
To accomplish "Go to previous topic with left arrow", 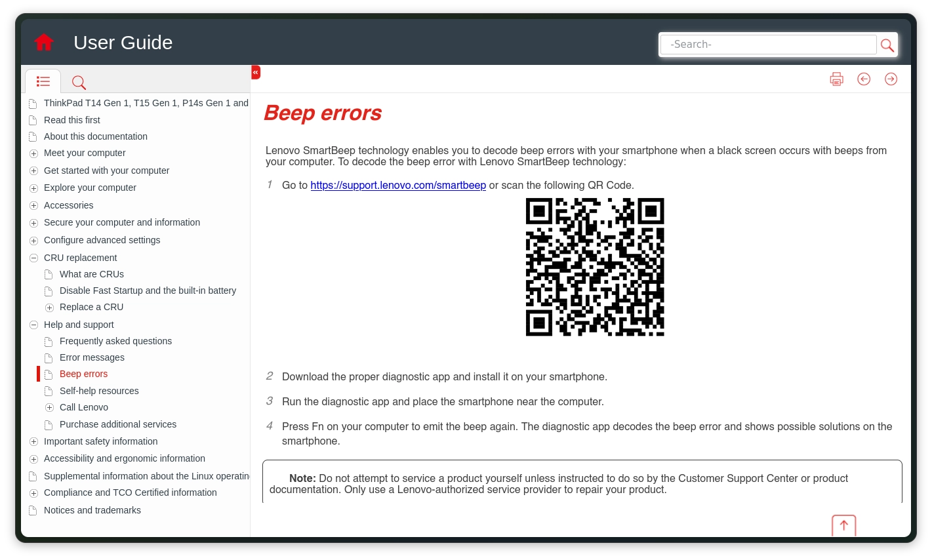I will click(864, 79).
